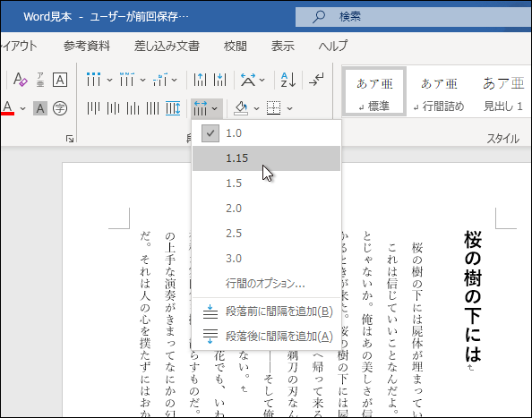Select 1.5 line spacing option

(x=266, y=183)
